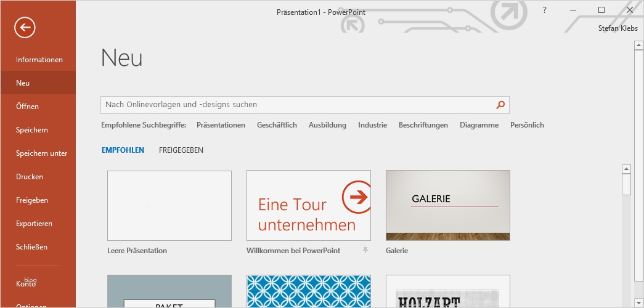
Task: Select the Leere Präsentation thumbnail
Action: tap(169, 206)
